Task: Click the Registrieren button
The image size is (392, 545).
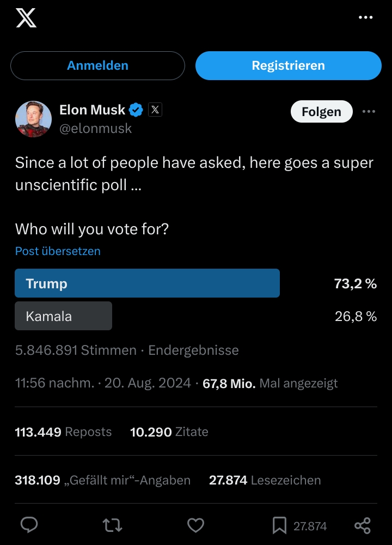Action: [x=288, y=66]
